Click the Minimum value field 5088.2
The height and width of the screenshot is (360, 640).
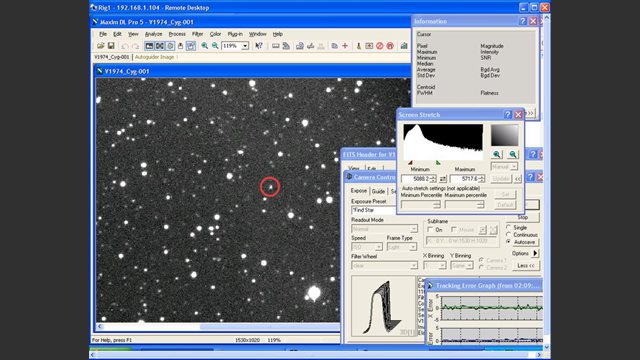[416, 179]
